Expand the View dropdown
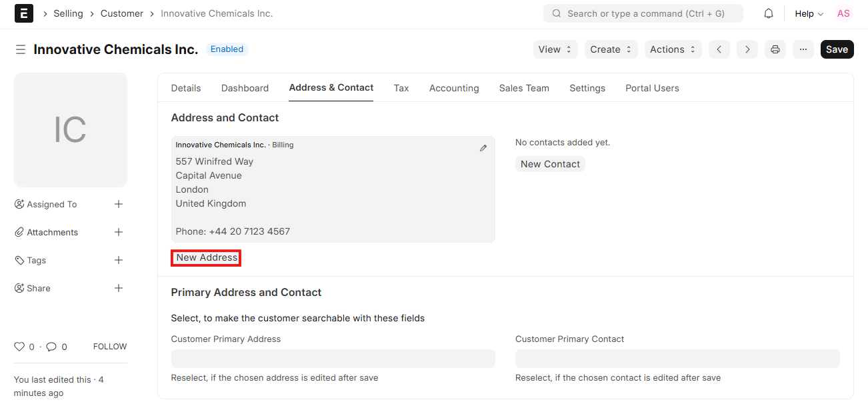Image resolution: width=868 pixels, height=406 pixels. point(555,49)
